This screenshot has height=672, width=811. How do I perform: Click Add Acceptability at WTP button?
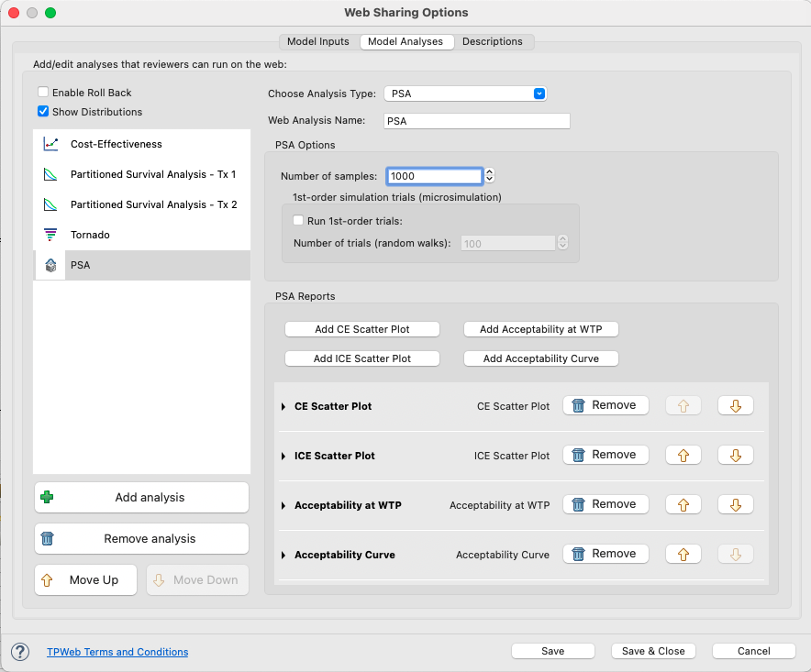[541, 329]
